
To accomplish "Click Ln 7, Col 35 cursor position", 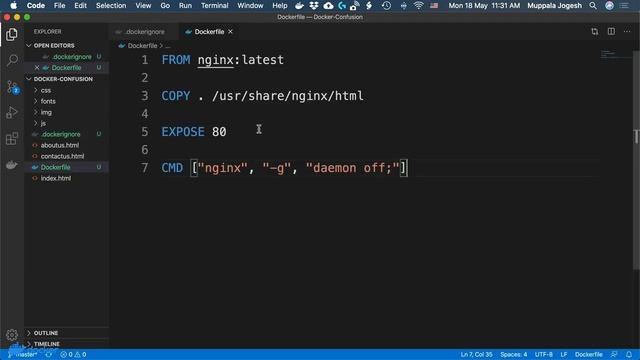I will 476,355.
